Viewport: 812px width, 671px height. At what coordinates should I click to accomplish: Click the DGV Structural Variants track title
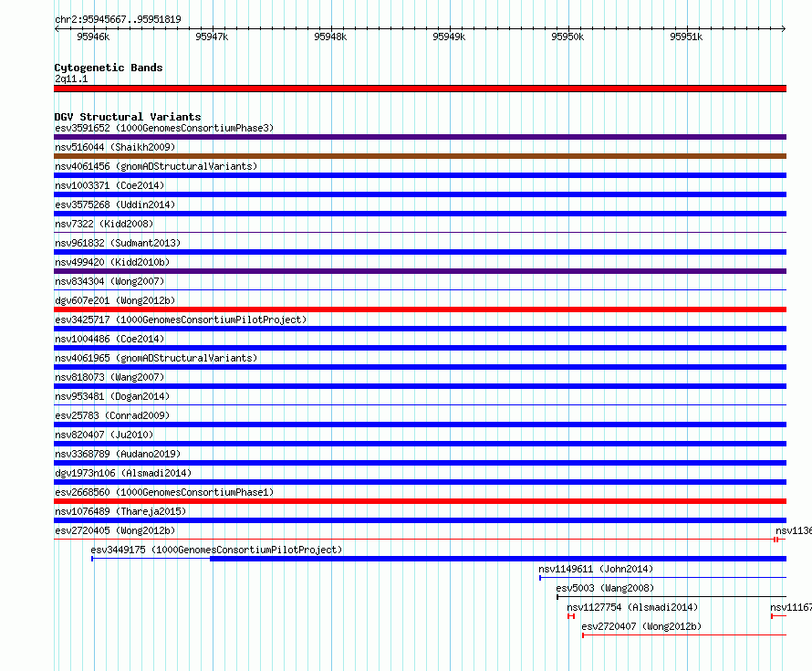(x=128, y=117)
